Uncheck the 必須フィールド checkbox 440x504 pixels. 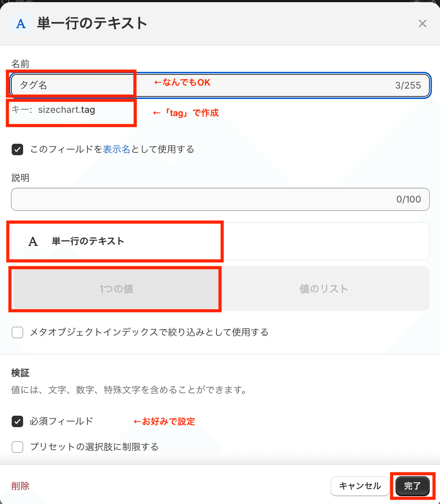click(x=17, y=422)
